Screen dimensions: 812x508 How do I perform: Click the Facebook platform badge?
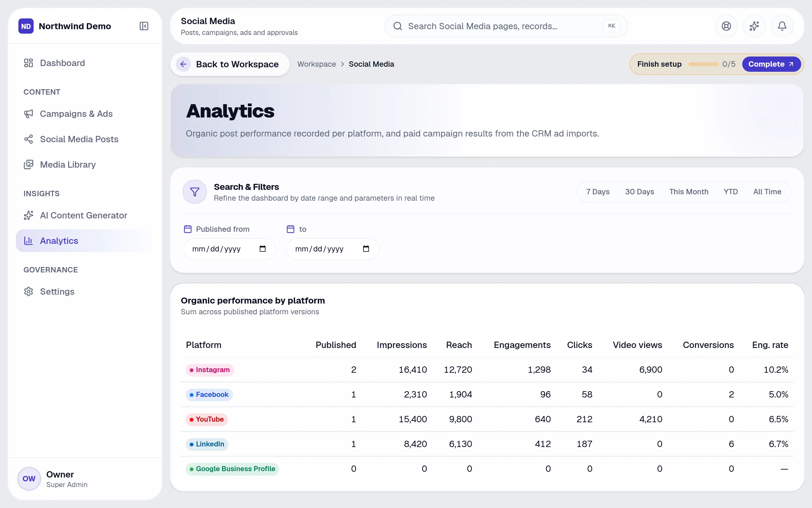pyautogui.click(x=209, y=394)
